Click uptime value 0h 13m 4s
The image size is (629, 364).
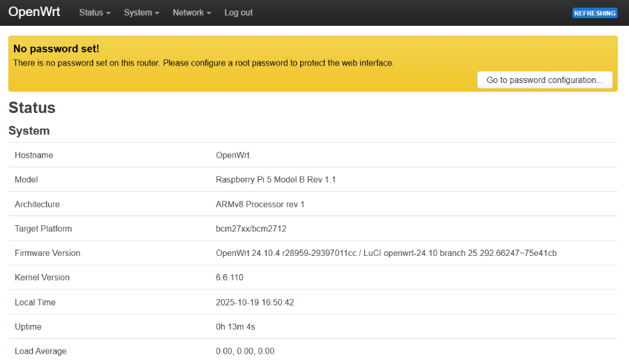pos(235,327)
